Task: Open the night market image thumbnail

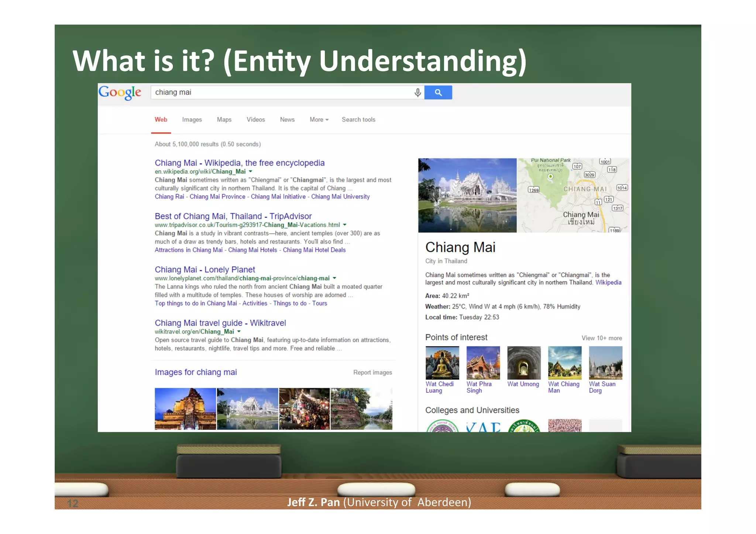Action: (304, 409)
